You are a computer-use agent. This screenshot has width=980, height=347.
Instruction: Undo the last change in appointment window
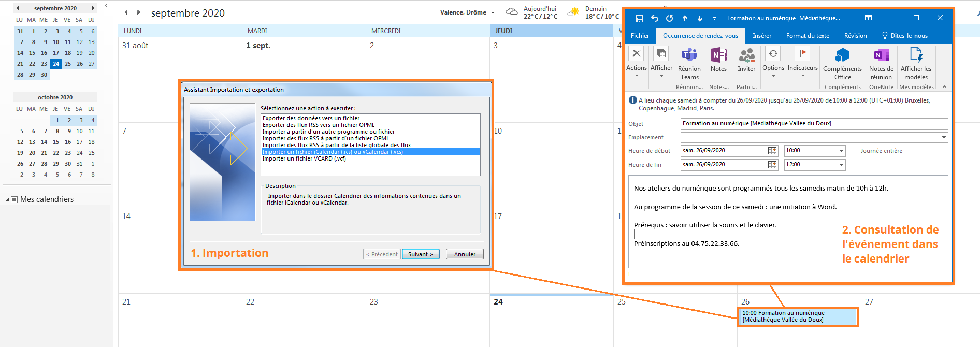[655, 18]
